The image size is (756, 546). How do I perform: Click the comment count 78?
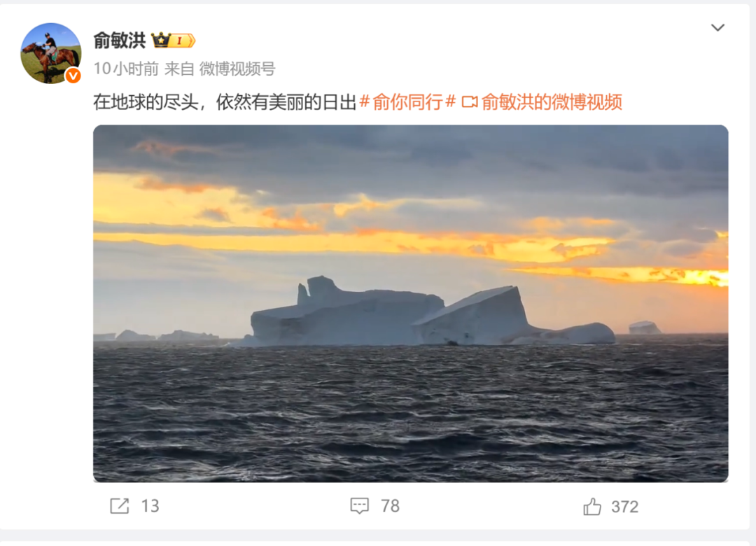[x=390, y=506]
